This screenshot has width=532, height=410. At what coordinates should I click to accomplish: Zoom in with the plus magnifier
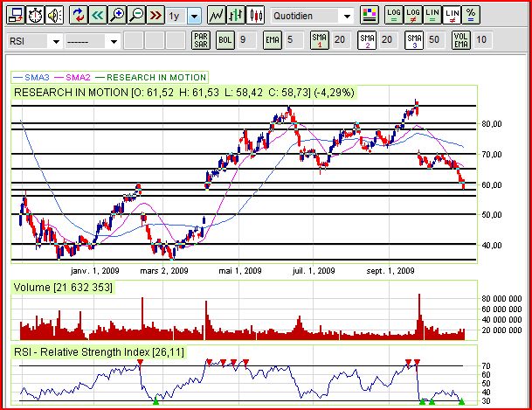(117, 15)
